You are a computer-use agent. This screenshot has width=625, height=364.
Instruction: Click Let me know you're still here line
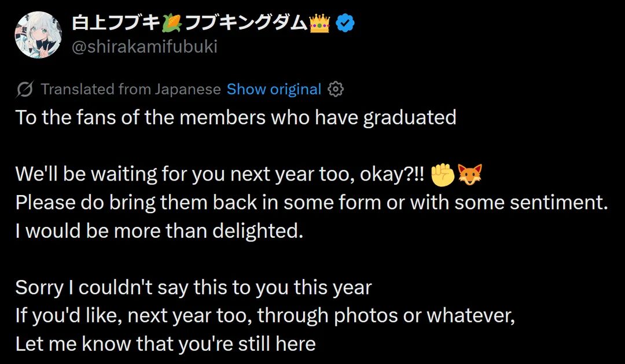click(x=166, y=344)
